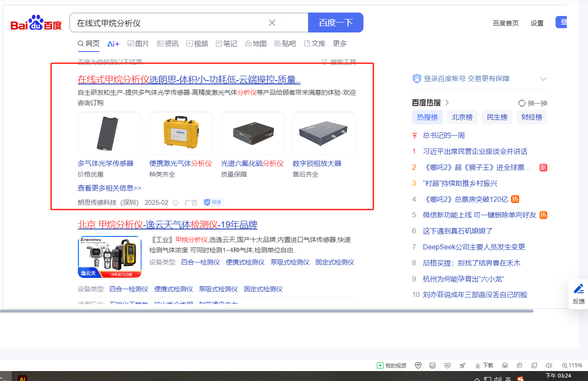Refresh hot searches via 换一换
This screenshot has width=588, height=381.
point(533,103)
